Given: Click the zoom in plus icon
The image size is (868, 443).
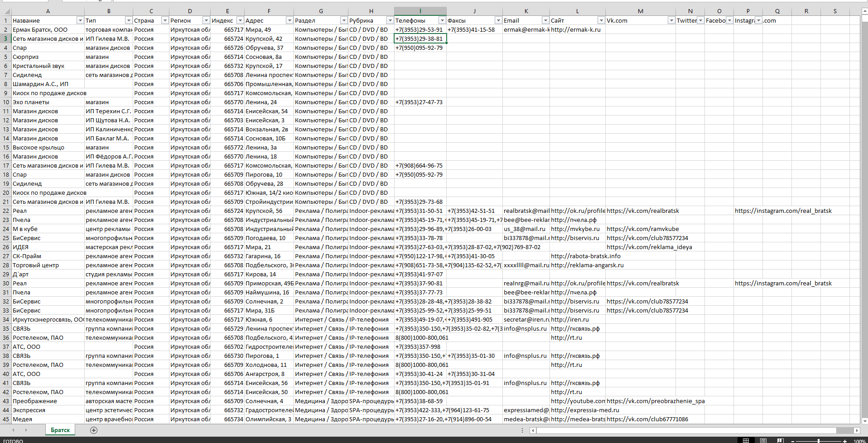Looking at the screenshot, I should click(x=844, y=441).
